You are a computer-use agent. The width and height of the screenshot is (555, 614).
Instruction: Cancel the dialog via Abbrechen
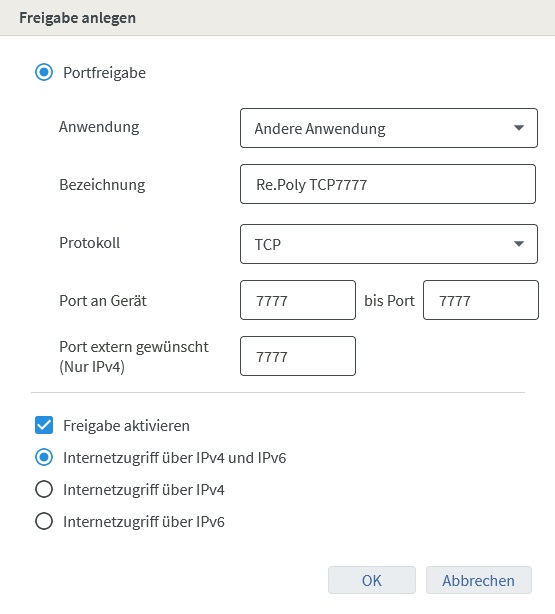coord(479,580)
